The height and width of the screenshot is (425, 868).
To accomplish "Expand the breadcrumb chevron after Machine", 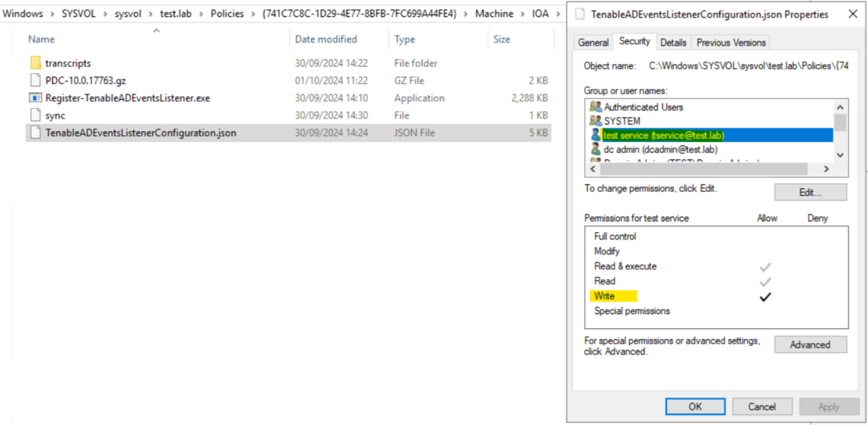I will coord(523,14).
